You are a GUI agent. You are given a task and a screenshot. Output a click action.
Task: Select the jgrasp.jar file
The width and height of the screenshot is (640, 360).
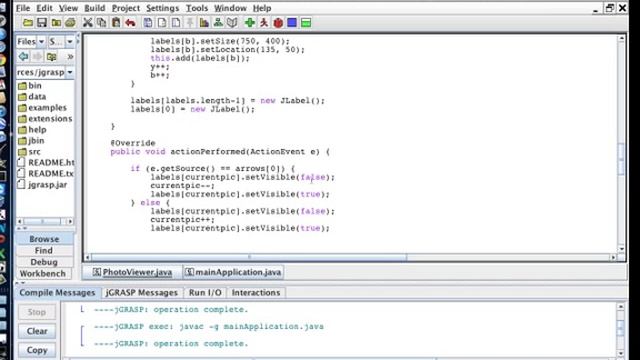point(42,185)
